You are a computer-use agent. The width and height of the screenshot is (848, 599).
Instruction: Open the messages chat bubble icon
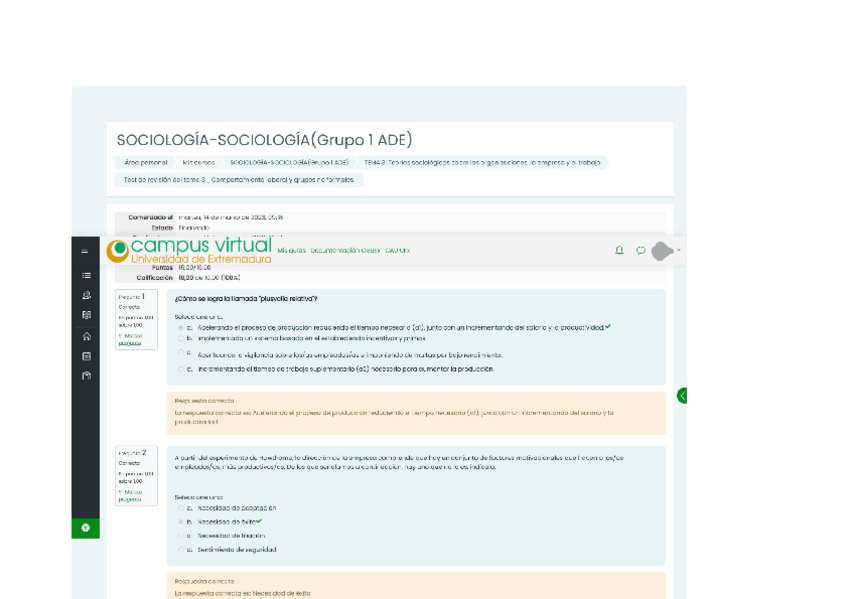point(641,250)
